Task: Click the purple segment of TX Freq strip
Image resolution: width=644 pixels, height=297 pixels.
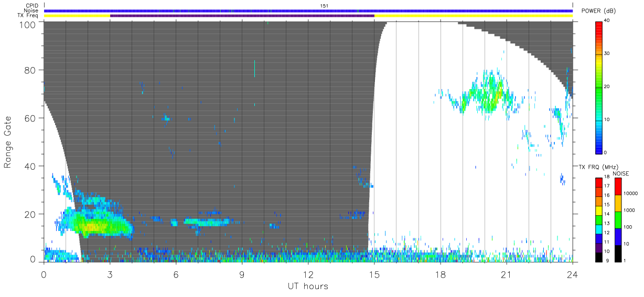Action: (242, 16)
